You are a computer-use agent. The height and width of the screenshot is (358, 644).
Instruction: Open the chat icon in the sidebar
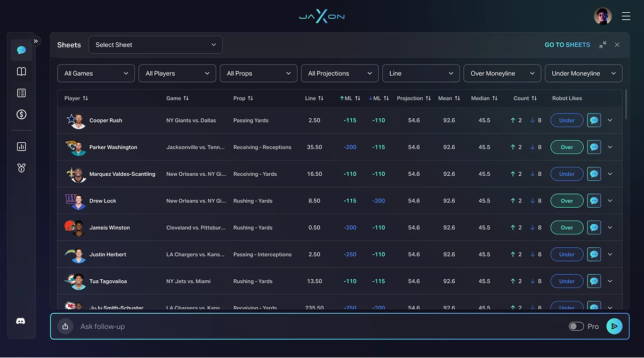[x=21, y=50]
